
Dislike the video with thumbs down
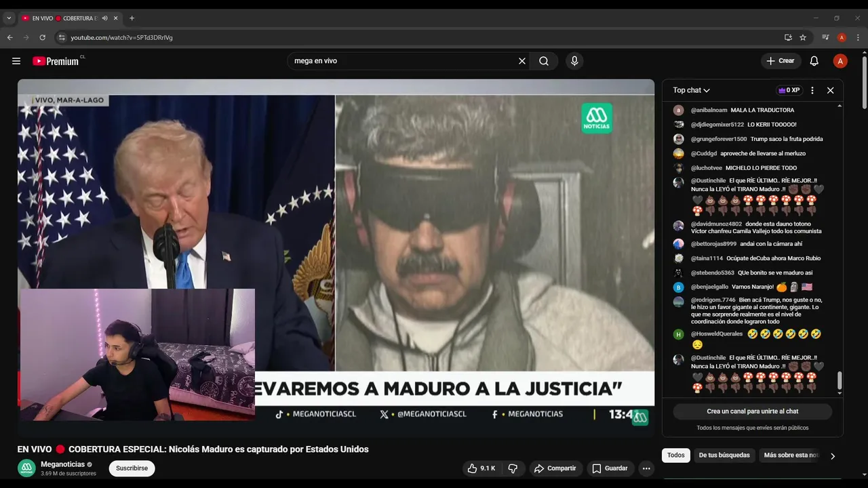513,468
